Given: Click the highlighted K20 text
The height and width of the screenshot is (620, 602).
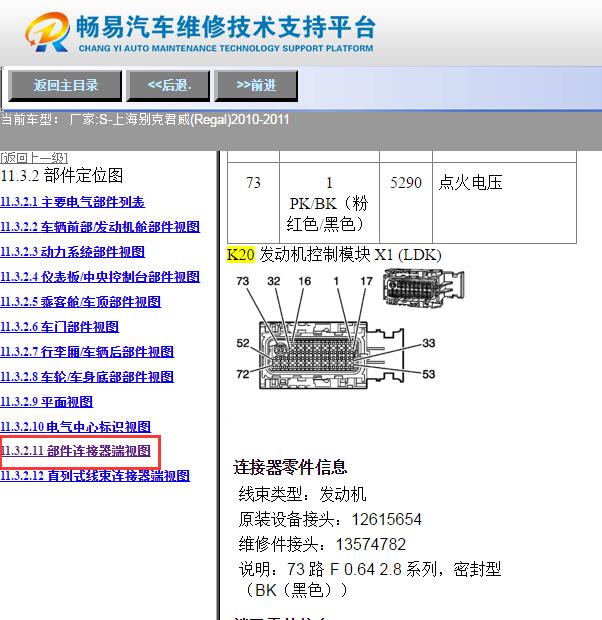Looking at the screenshot, I should [x=240, y=254].
